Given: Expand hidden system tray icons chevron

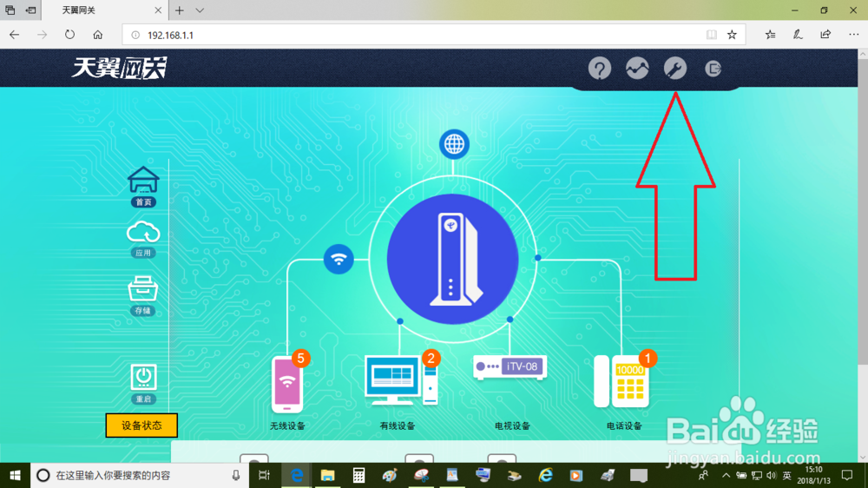Looking at the screenshot, I should coord(726,475).
